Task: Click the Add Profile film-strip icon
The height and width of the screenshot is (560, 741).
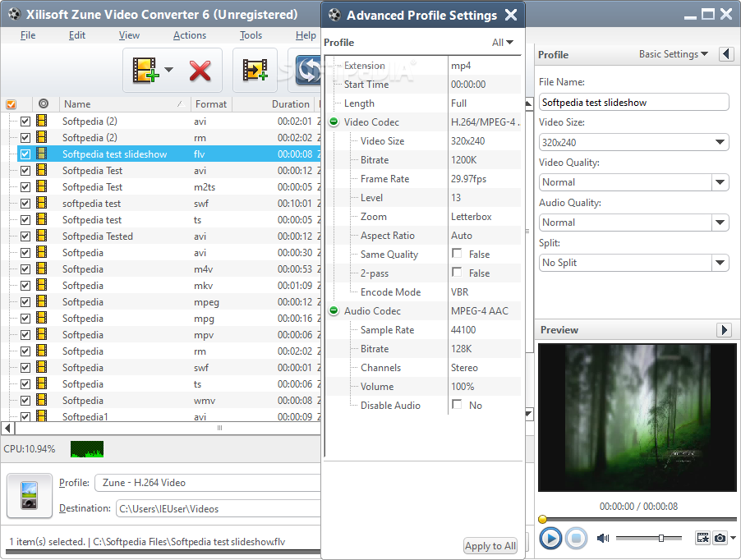Action: pos(255,70)
